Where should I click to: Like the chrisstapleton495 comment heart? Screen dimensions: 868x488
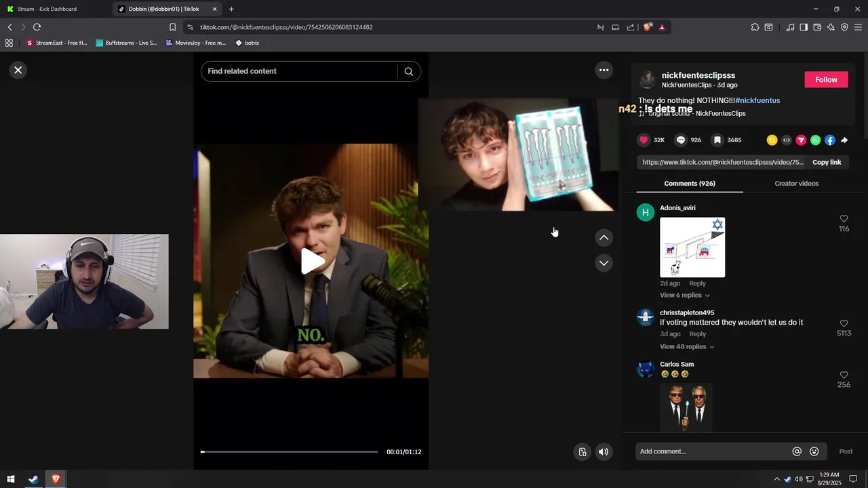point(844,323)
